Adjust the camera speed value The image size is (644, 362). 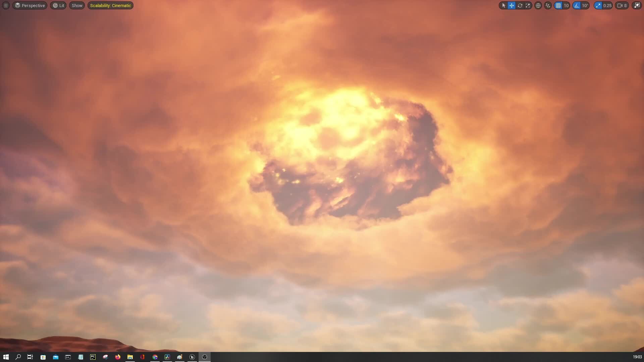623,5
